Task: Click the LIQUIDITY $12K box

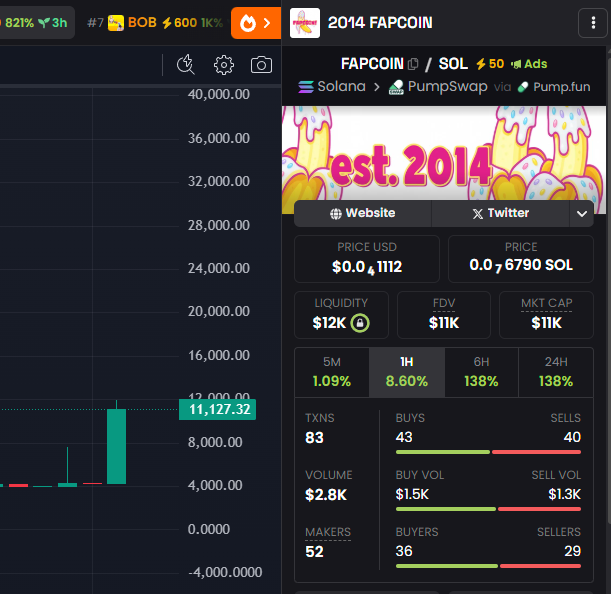Action: click(341, 315)
